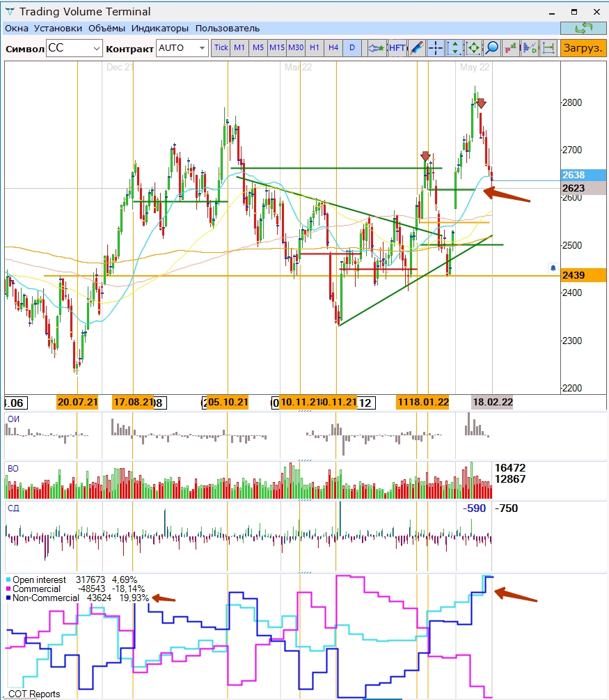The height and width of the screenshot is (700, 609).
Task: Select the pencil drawing tool
Action: [x=416, y=48]
